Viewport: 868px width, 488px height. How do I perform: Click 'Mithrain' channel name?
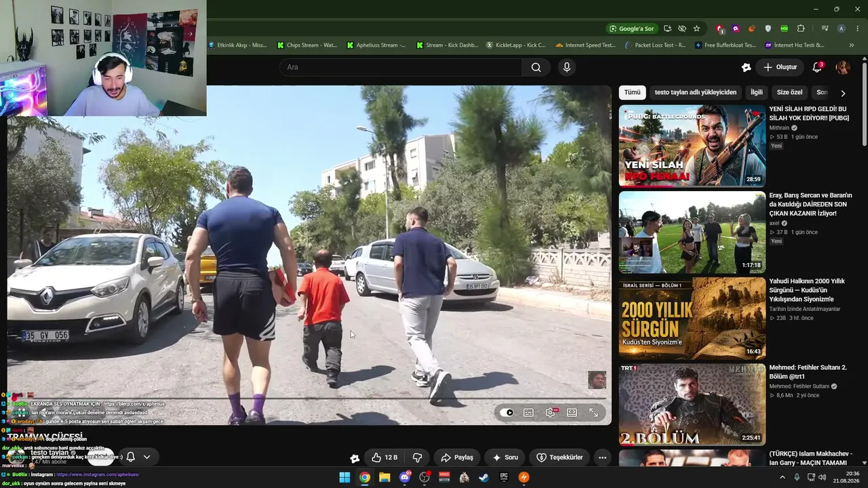[779, 127]
